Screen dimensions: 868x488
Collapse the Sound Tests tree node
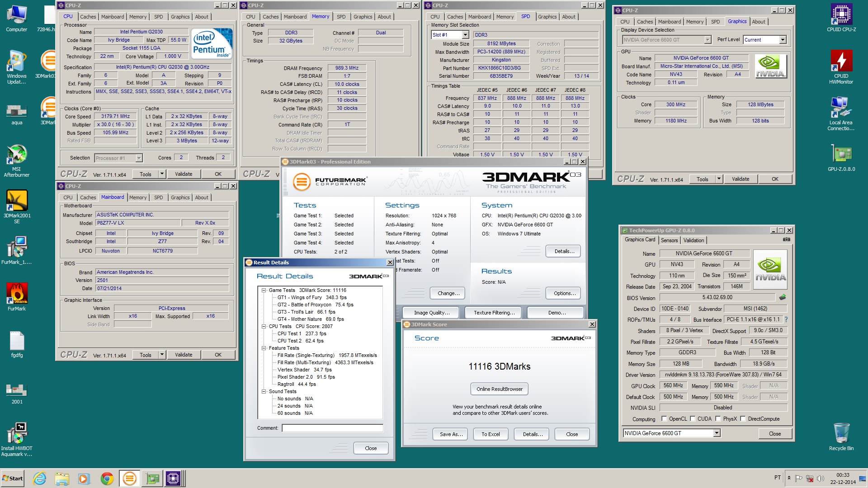pos(264,391)
